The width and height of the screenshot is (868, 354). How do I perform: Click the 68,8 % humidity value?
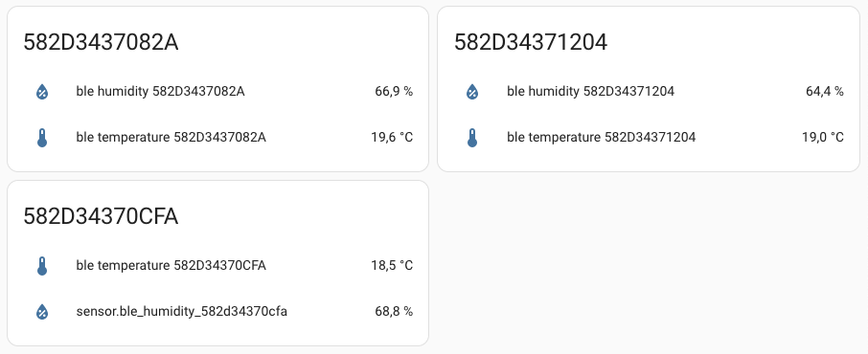tap(394, 311)
